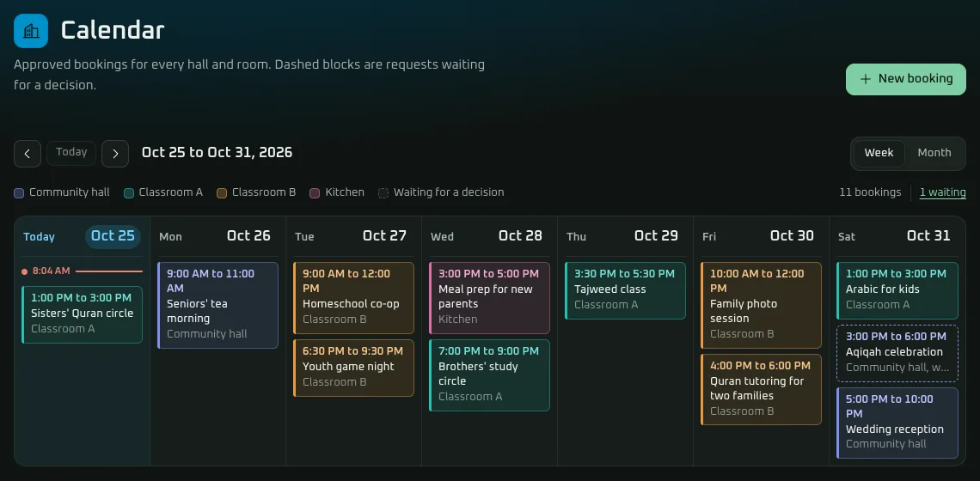Click the Community hall legend swatch

pos(19,193)
